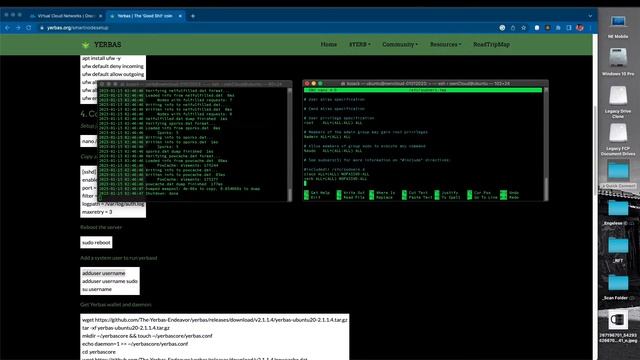Close the Virtual Cloud Networks tab

pos(100,16)
